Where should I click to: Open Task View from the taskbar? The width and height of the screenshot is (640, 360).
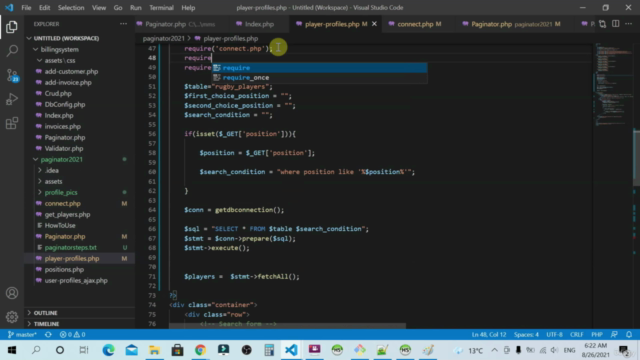pyautogui.click(x=84, y=350)
